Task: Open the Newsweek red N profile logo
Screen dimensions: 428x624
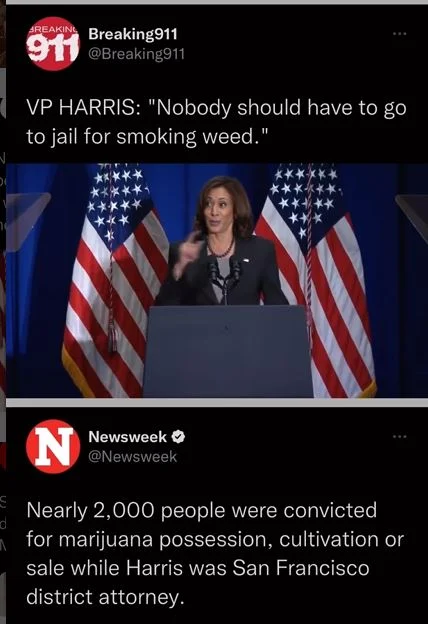Action: click(53, 447)
